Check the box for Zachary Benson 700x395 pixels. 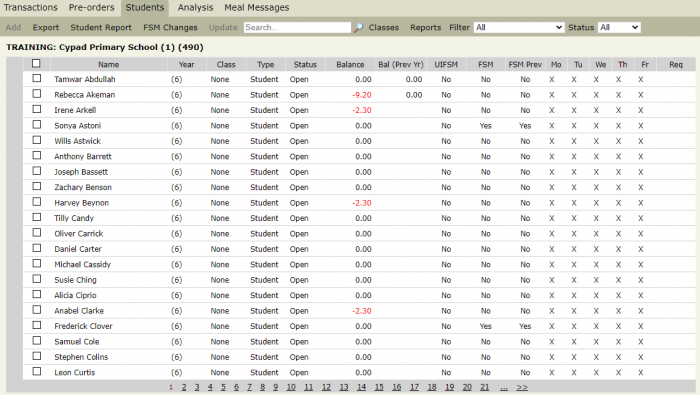pos(37,187)
